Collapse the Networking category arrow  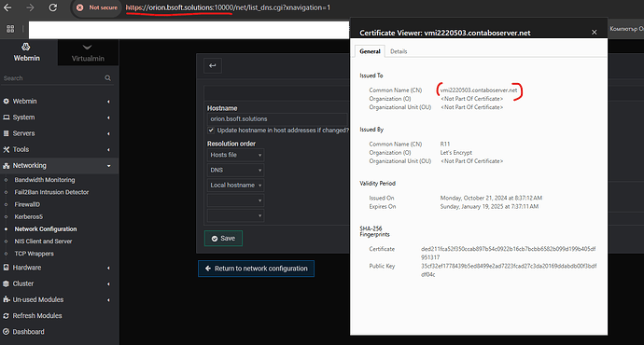click(108, 166)
